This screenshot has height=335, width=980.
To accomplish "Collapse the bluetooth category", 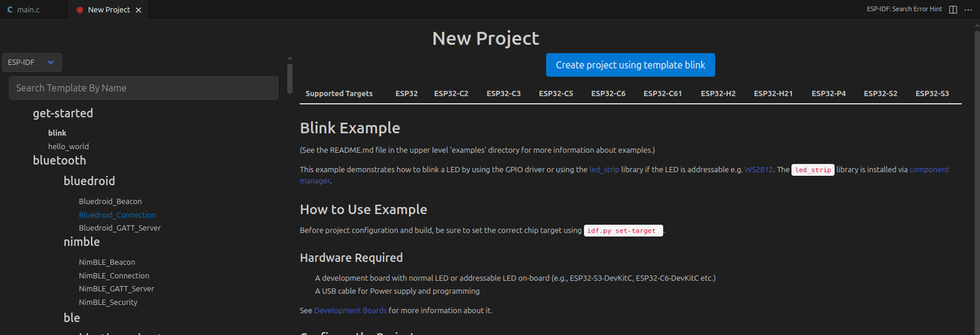I will coord(59,161).
